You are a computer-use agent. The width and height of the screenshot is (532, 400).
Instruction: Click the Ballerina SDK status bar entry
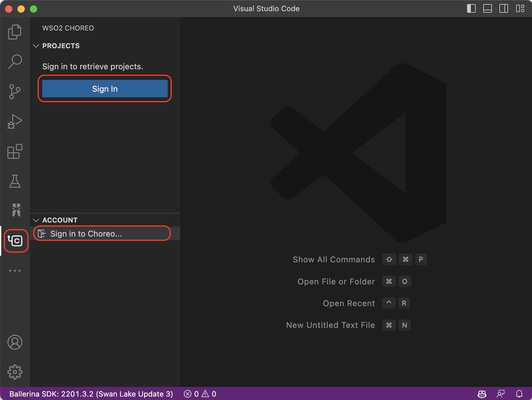(x=91, y=394)
